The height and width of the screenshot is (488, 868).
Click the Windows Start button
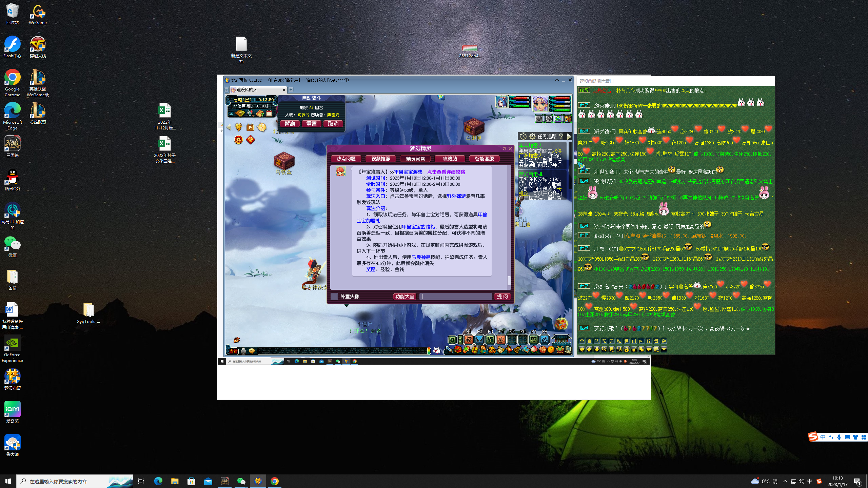click(x=8, y=481)
